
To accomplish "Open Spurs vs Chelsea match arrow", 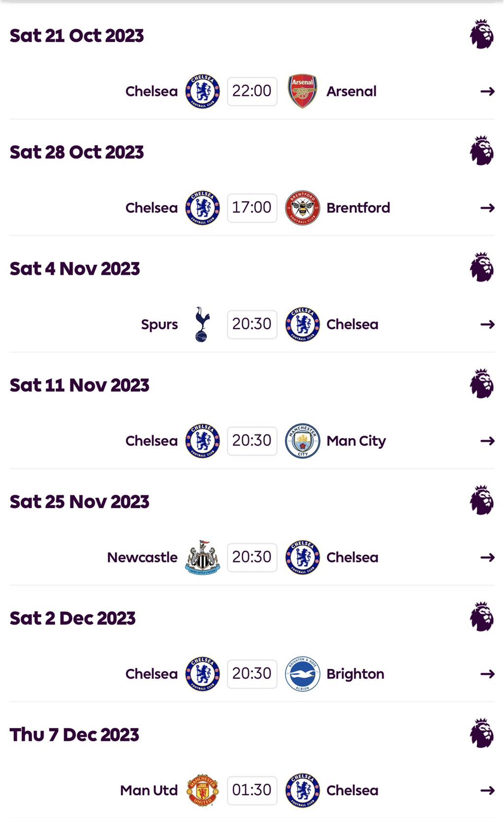I will point(487,324).
